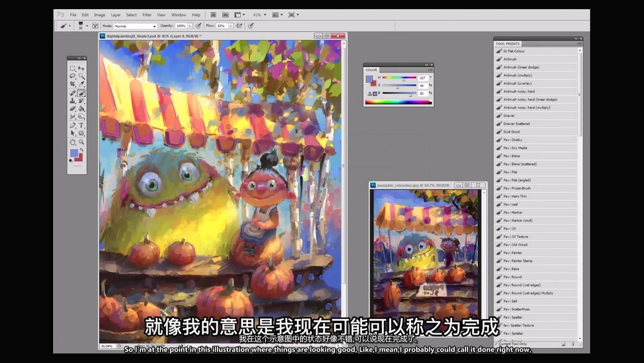Screen dimensions: 644x363
Task: Select the Crop tool
Action: [x=73, y=84]
